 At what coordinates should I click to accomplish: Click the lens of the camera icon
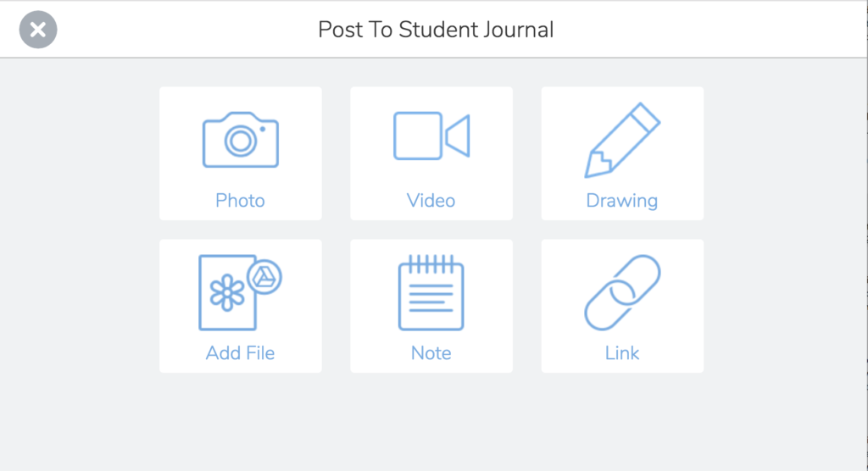pyautogui.click(x=241, y=141)
